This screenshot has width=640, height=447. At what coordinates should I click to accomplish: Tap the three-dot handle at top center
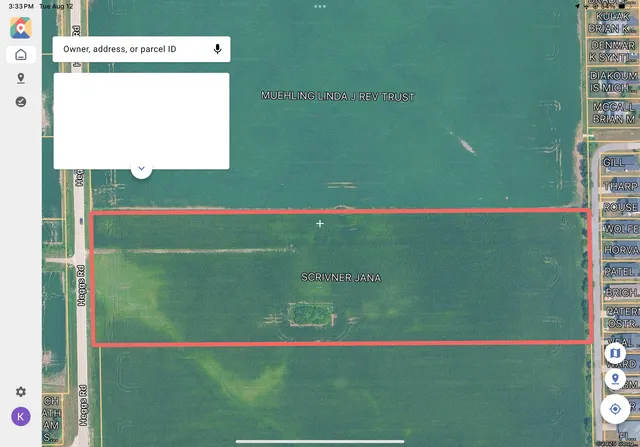coord(320,6)
